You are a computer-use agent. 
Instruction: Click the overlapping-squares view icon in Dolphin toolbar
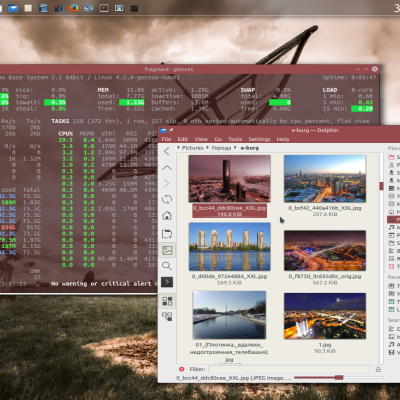167,316
